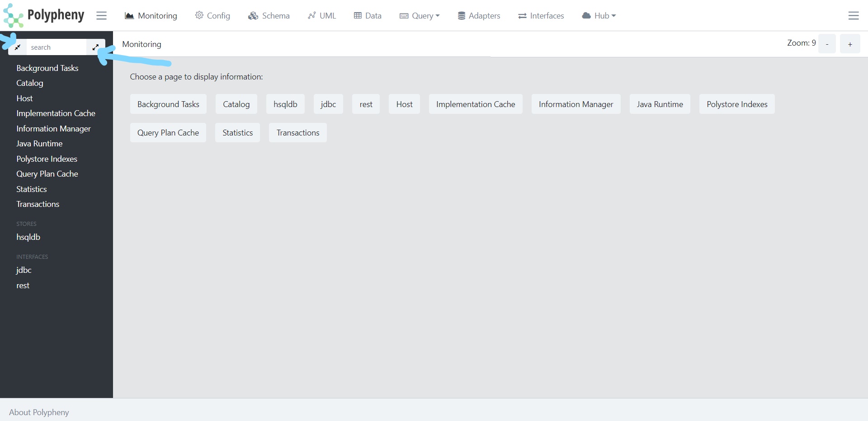
Task: Collapse the sidebar with the inward-arrows icon
Action: pyautogui.click(x=18, y=47)
